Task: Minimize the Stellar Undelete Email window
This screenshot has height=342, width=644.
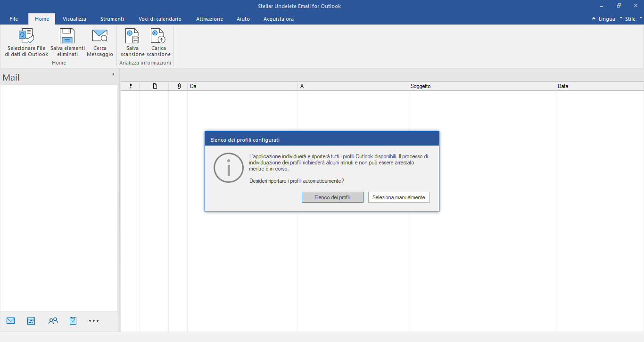Action: [x=603, y=6]
